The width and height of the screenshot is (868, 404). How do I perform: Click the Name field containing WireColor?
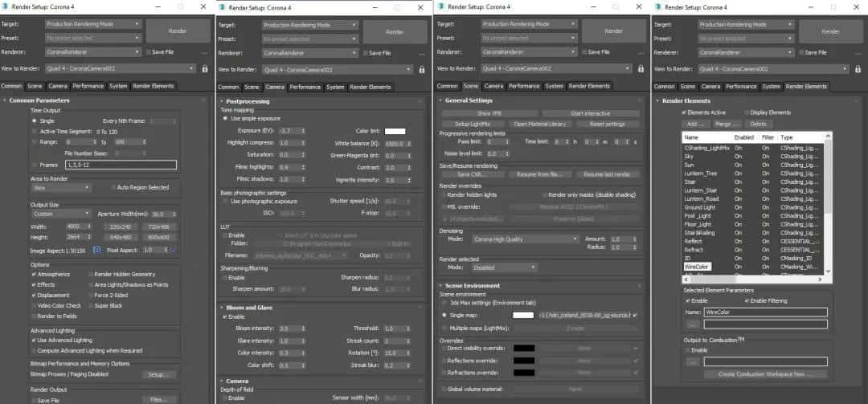pos(766,312)
